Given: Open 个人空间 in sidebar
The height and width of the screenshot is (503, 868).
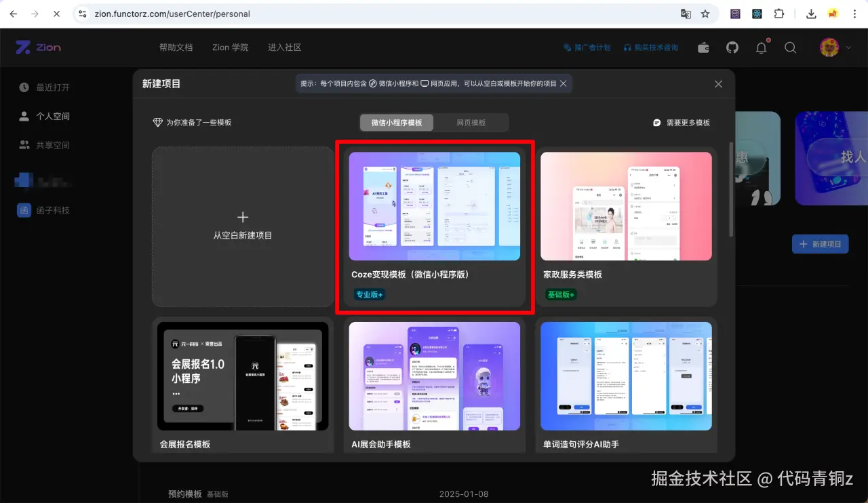Looking at the screenshot, I should click(x=45, y=117).
